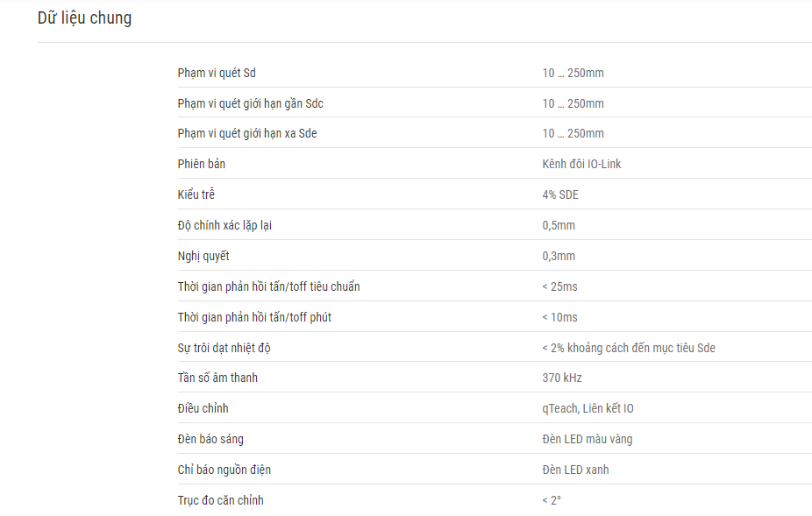Viewport: 812px width, 516px height.
Task: Select the "Phạm vi quét Sd" label
Action: [217, 73]
